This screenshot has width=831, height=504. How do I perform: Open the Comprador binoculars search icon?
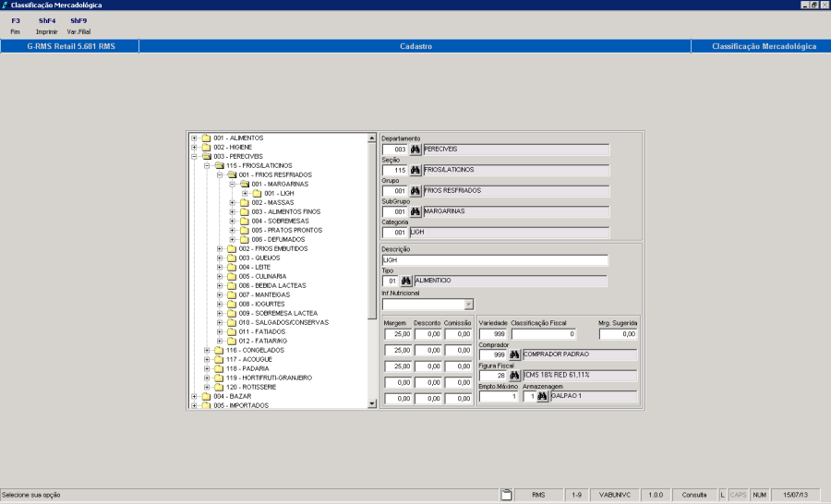514,354
